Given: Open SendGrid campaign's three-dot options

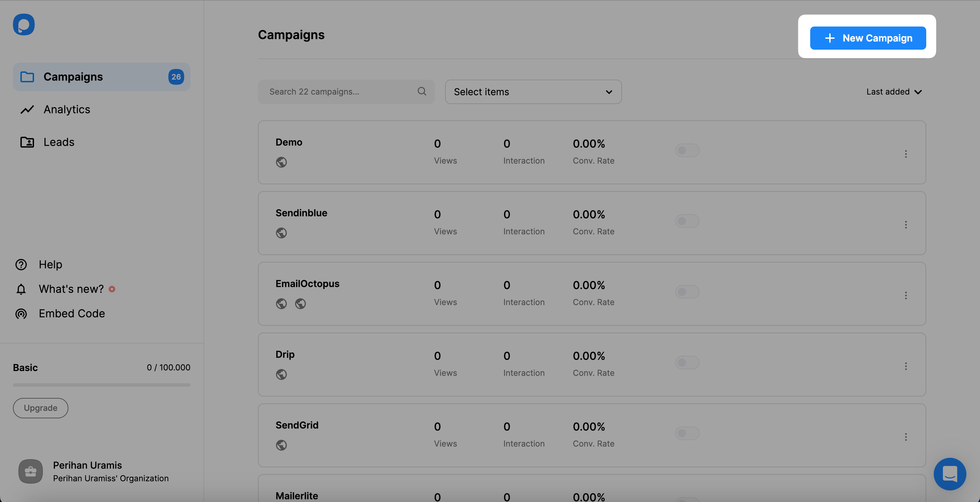Looking at the screenshot, I should pyautogui.click(x=906, y=437).
